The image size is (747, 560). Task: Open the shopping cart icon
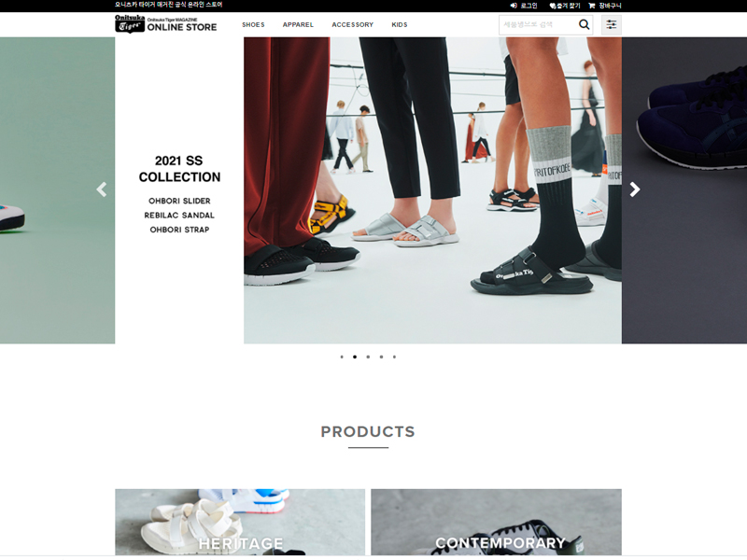tap(592, 6)
